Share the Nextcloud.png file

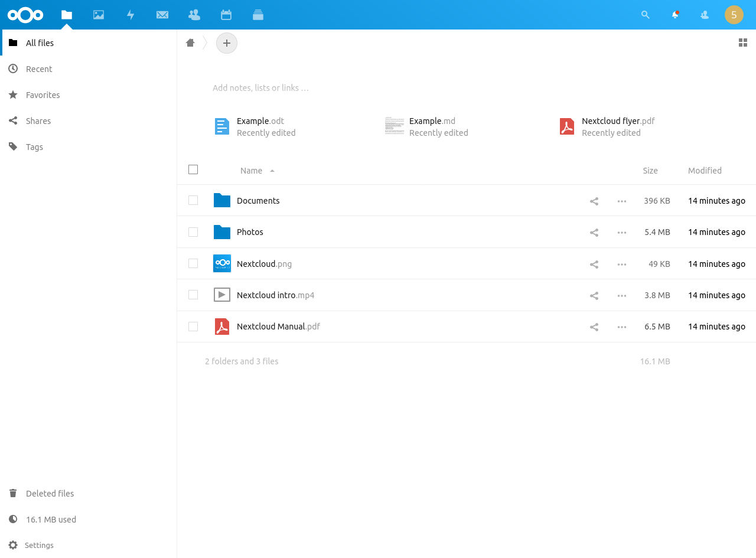pyautogui.click(x=594, y=264)
